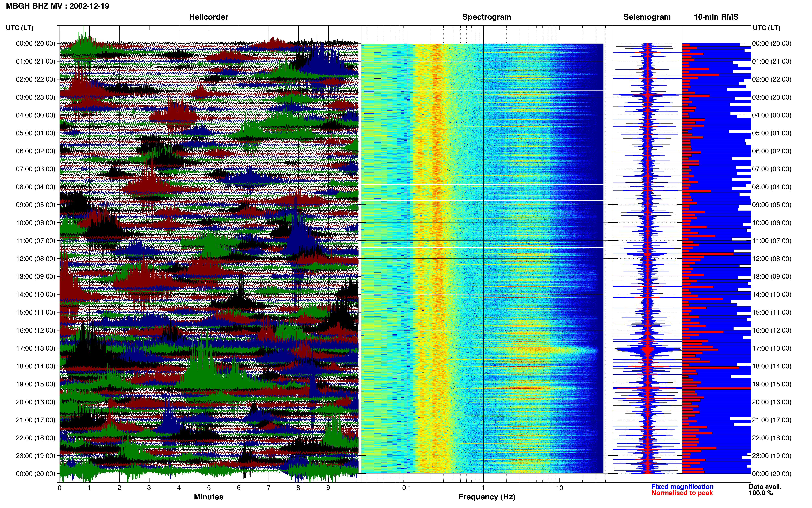The width and height of the screenshot is (812, 508).
Task: Click right time label '19:00 (15:00)'
Action: (772, 384)
